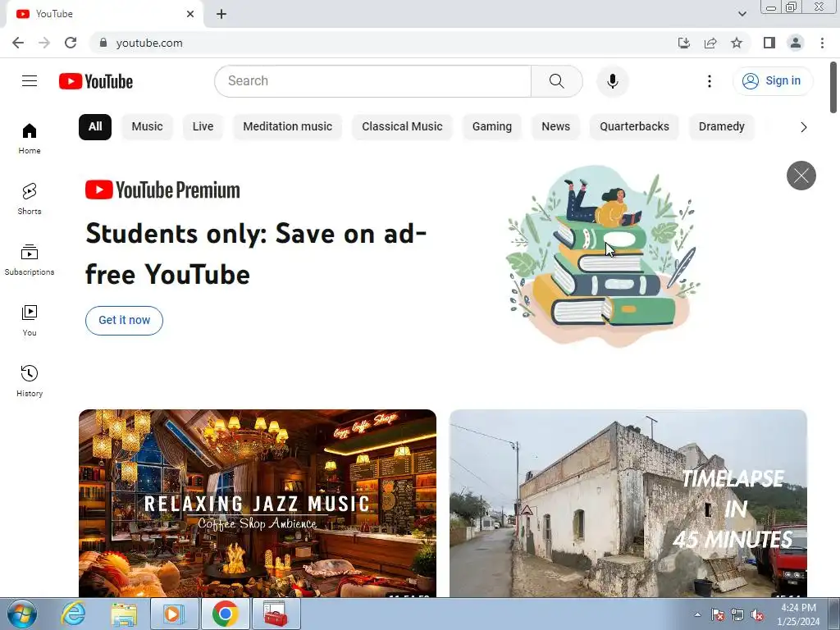This screenshot has height=630, width=840.
Task: Toggle Chrome side panel
Action: [769, 43]
